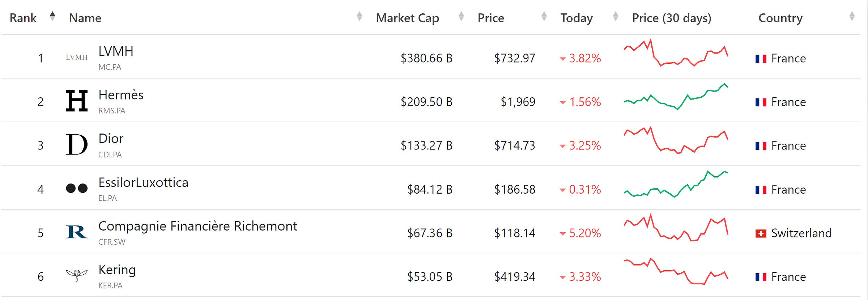Click the Hermès H logo

click(77, 101)
